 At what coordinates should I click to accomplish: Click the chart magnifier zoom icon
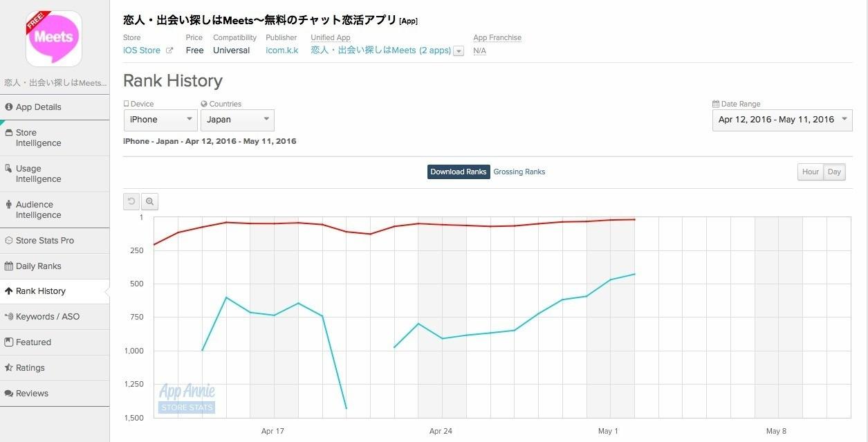pyautogui.click(x=150, y=201)
